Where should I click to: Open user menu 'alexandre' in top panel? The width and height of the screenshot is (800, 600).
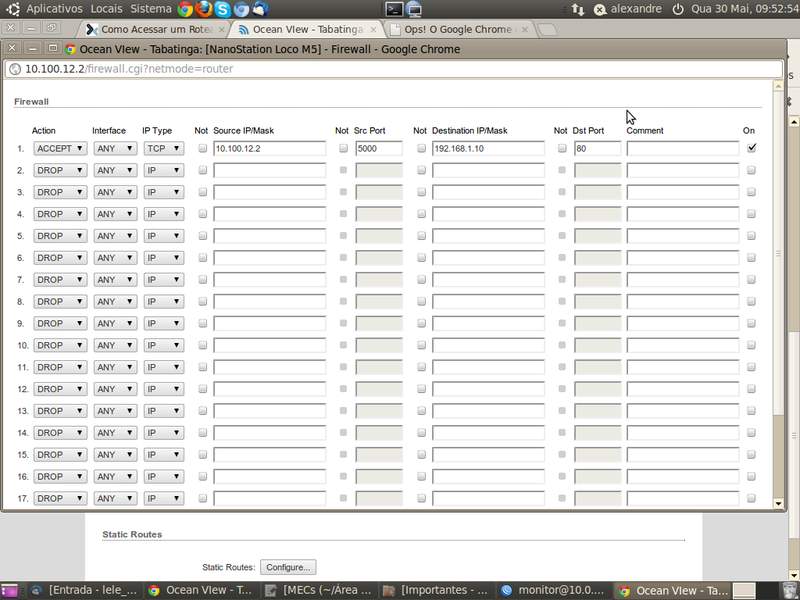(x=636, y=9)
